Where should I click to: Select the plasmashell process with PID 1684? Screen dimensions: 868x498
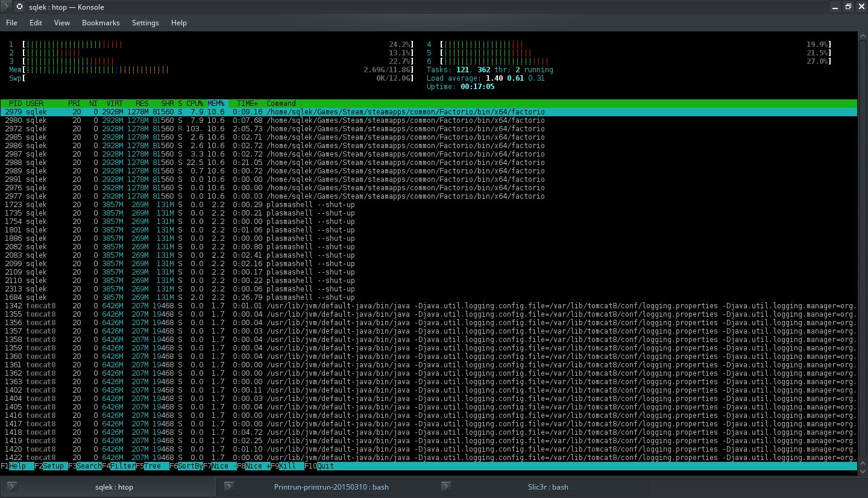[429, 297]
